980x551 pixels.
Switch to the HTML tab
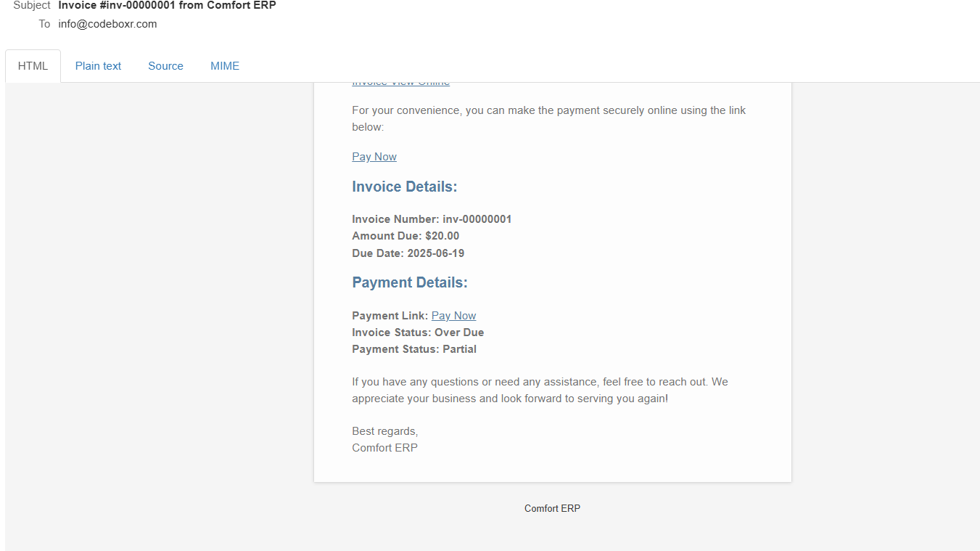pos(33,66)
